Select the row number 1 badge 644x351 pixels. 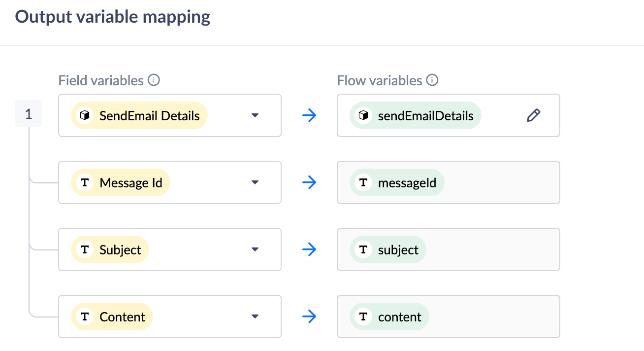click(29, 114)
